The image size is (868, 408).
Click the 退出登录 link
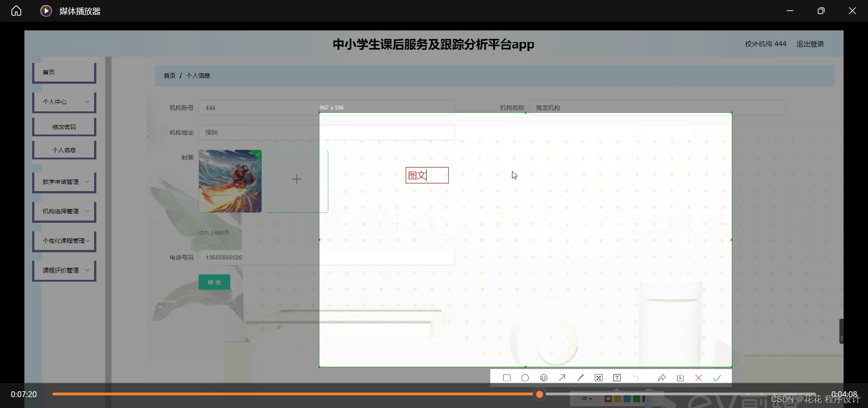point(810,43)
